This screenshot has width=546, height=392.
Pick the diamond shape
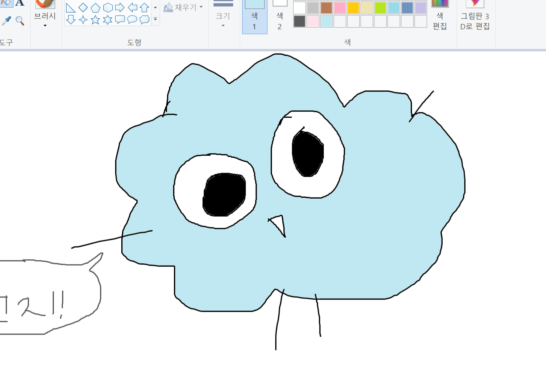point(83,7)
